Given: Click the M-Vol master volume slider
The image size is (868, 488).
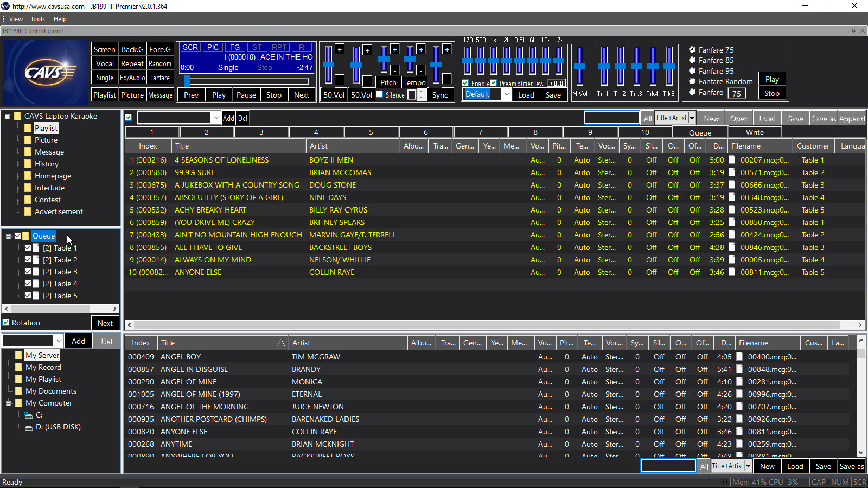Looking at the screenshot, I should (x=579, y=66).
